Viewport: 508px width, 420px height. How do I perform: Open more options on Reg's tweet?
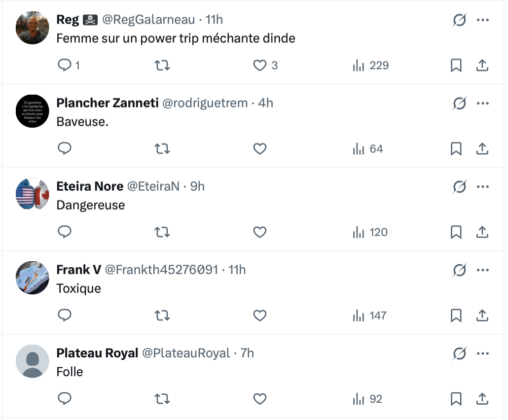tap(482, 20)
